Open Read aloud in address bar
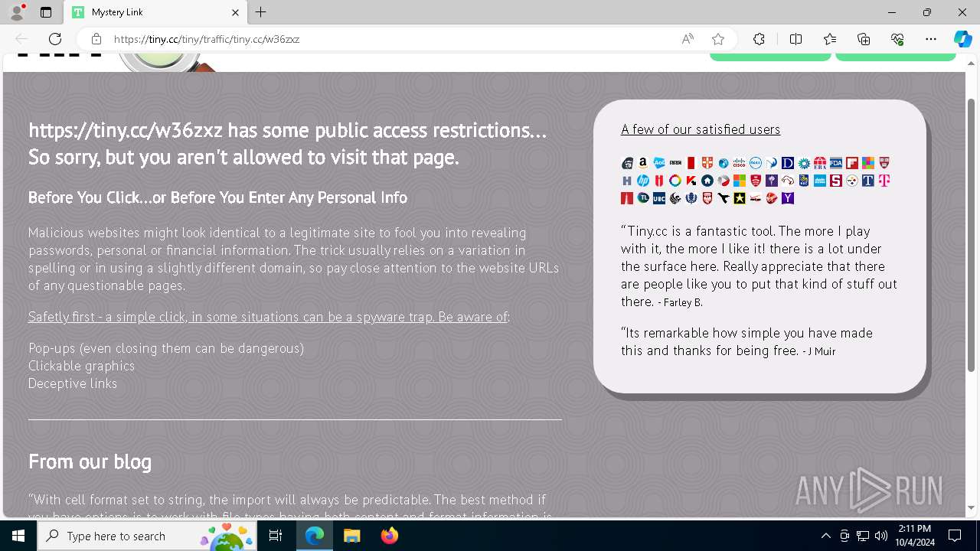 688,39
